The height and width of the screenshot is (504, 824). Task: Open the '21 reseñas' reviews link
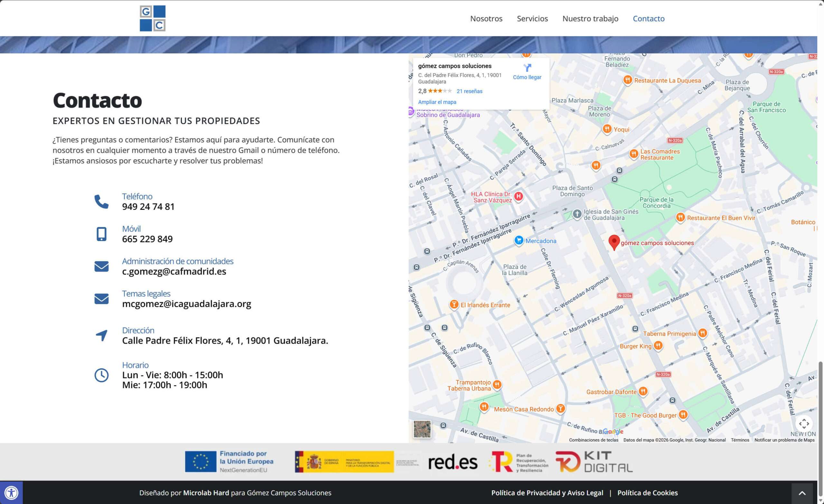pyautogui.click(x=469, y=91)
